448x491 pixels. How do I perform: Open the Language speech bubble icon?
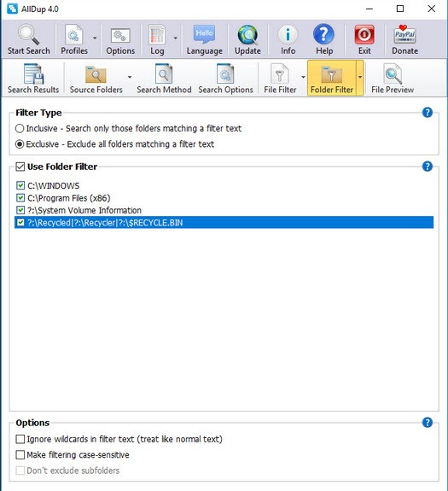[x=204, y=35]
